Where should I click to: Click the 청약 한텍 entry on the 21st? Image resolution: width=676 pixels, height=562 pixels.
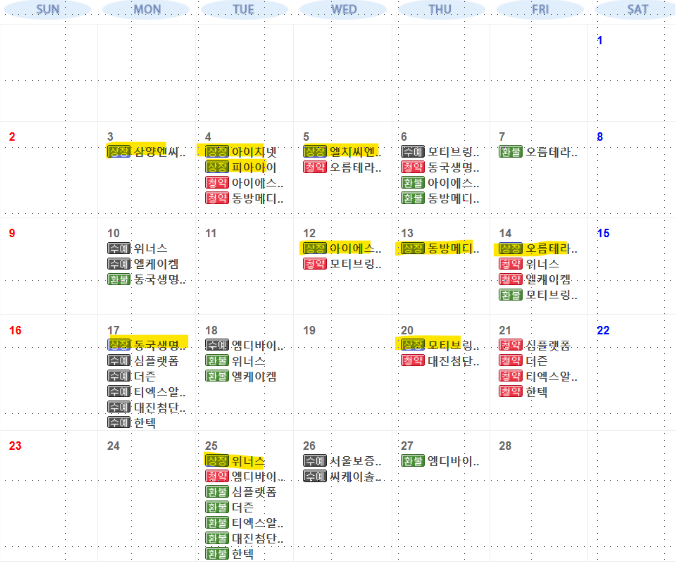click(x=523, y=391)
